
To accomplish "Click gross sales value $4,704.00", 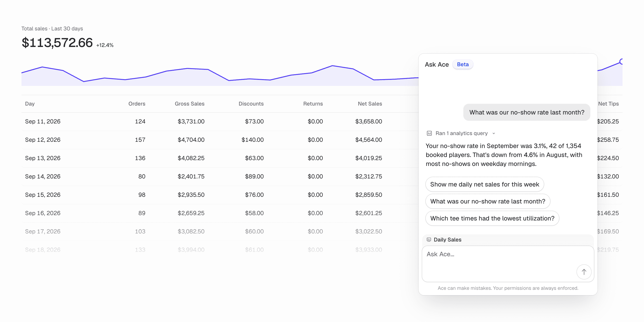I will [191, 140].
